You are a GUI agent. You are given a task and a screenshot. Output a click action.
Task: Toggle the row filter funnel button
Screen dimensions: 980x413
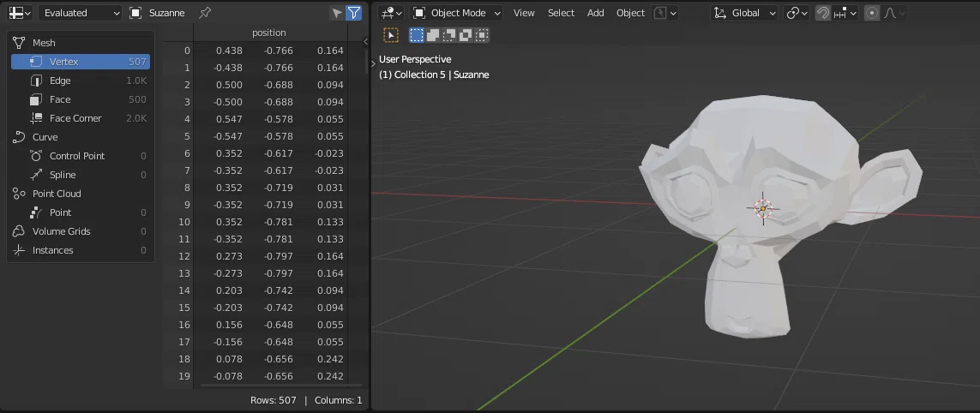[354, 13]
